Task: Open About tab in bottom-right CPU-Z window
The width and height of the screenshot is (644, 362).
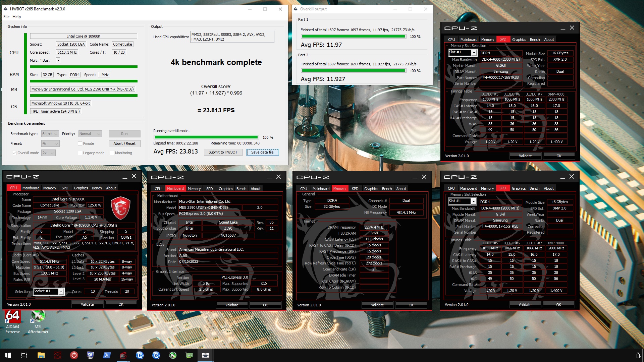Action: click(548, 188)
